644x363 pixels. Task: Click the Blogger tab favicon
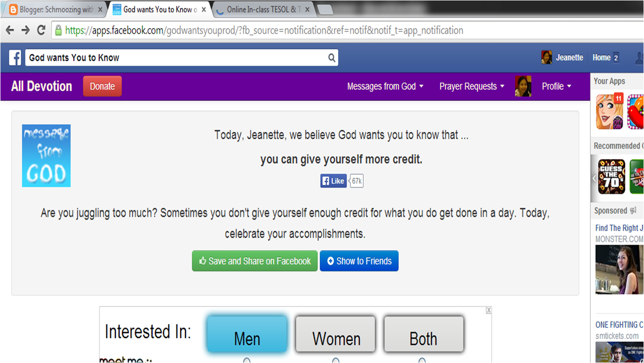point(13,9)
